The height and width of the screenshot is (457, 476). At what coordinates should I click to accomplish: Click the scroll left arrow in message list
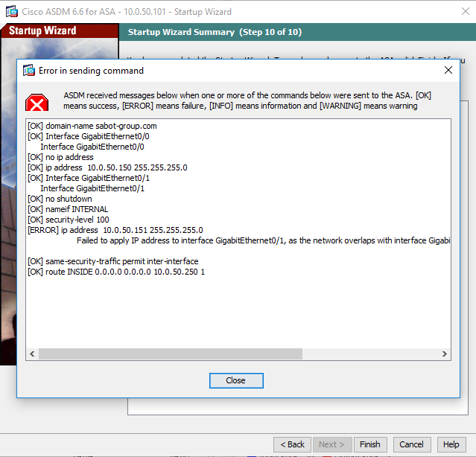[32, 354]
